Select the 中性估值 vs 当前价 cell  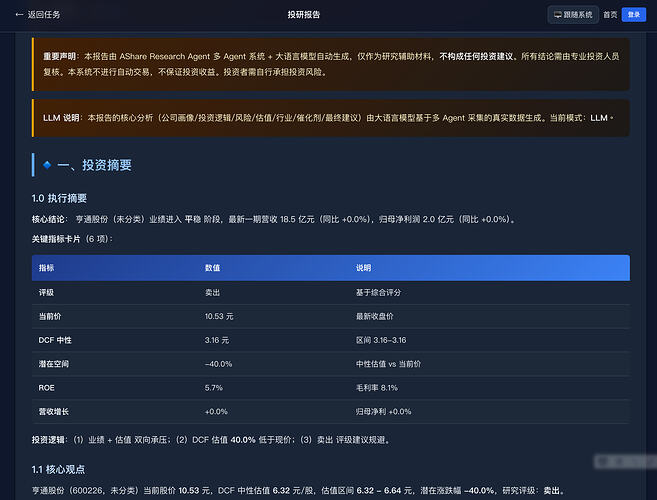388,364
